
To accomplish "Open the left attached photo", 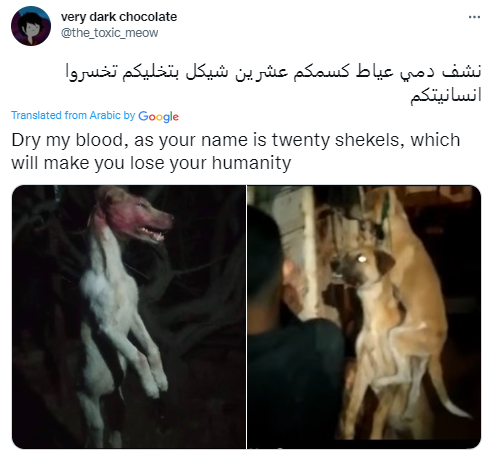I will pos(129,317).
